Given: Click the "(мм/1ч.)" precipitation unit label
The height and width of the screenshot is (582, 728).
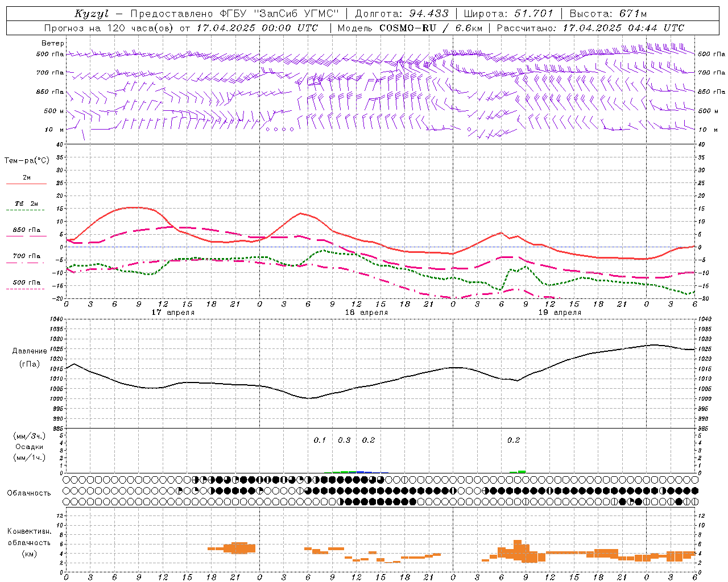Looking at the screenshot, I should [30, 458].
